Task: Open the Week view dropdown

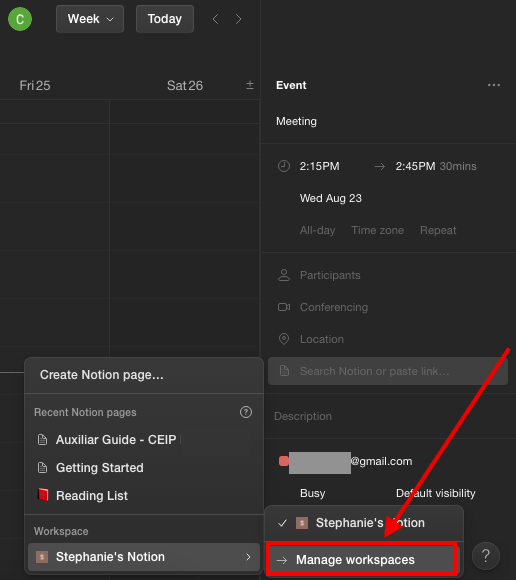Action: [x=90, y=19]
